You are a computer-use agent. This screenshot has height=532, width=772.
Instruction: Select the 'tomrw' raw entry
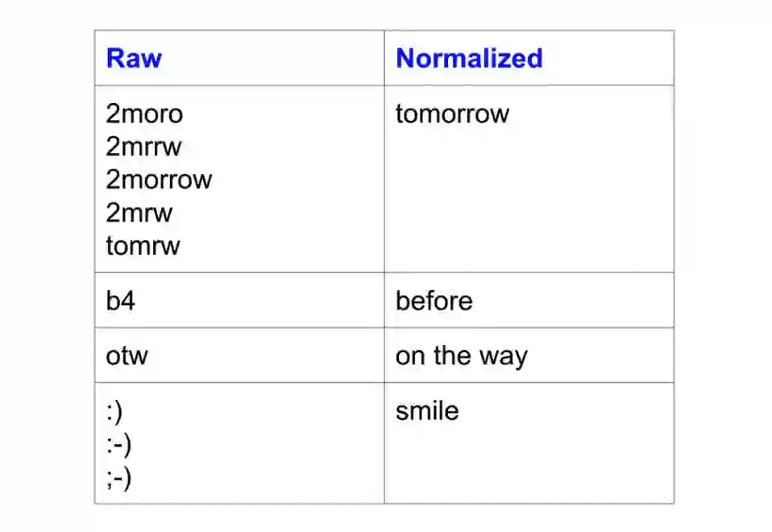(143, 246)
